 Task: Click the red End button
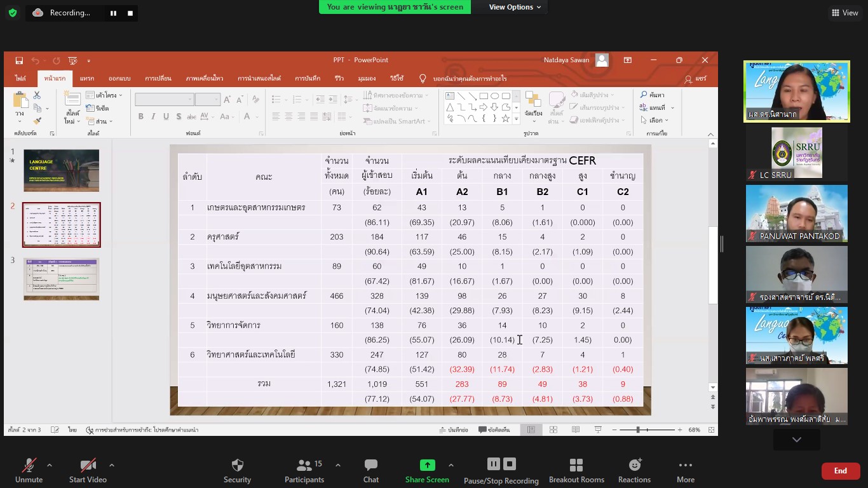pos(840,471)
